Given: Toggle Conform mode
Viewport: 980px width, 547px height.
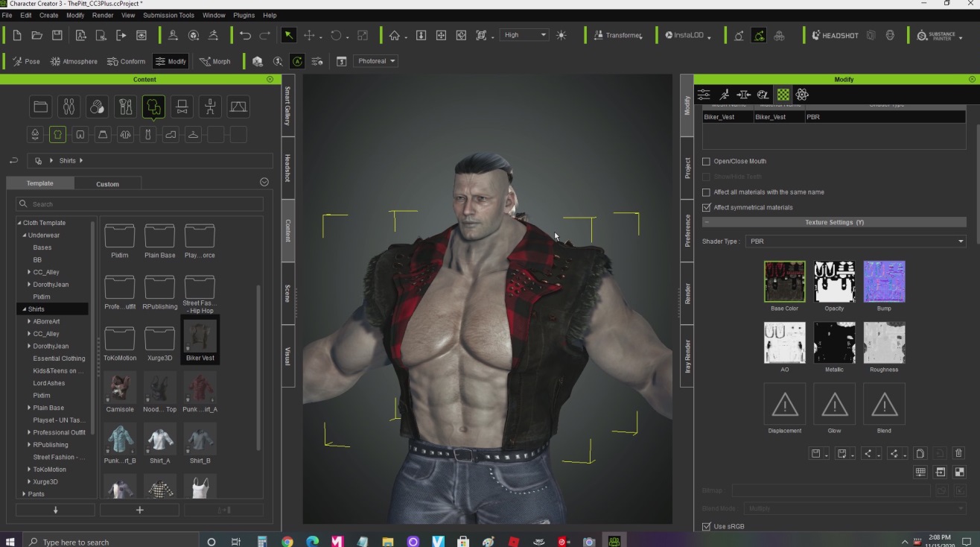Looking at the screenshot, I should [127, 61].
